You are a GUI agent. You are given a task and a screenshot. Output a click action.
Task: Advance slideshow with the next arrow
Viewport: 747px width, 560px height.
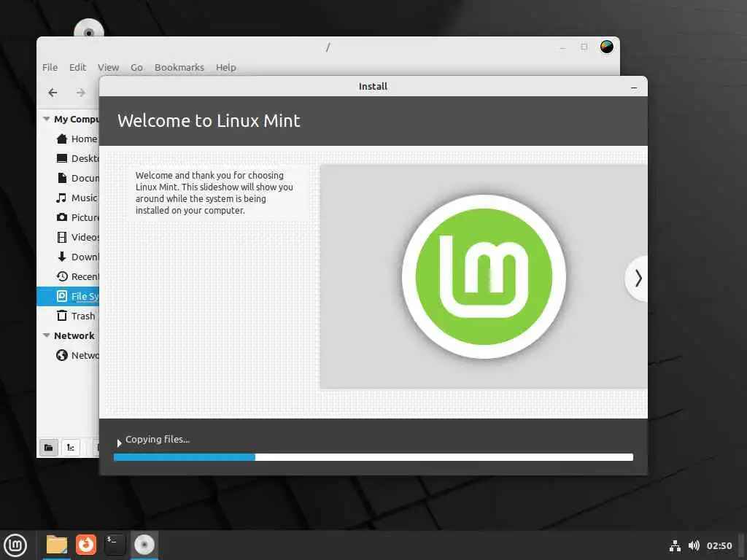click(638, 278)
